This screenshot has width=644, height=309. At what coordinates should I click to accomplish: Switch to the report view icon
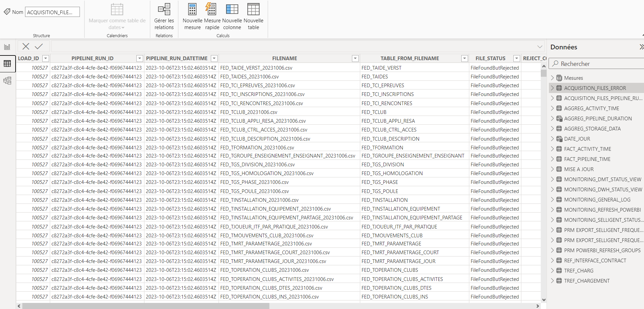pos(7,47)
